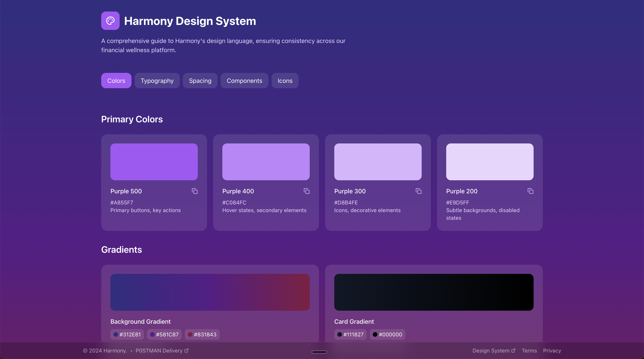Click the #111827 color chip

[x=350, y=334]
